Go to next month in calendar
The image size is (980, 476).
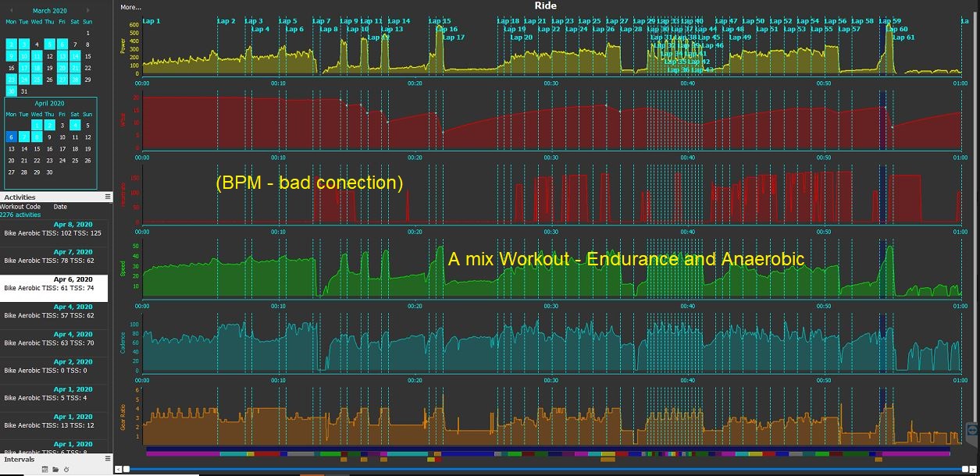coord(88,11)
